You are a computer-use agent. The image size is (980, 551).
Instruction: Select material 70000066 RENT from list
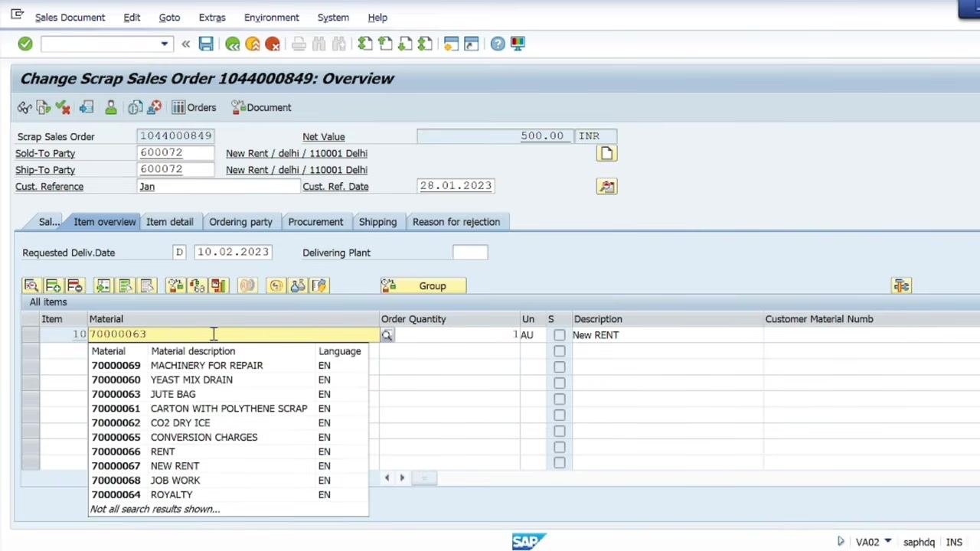(228, 452)
